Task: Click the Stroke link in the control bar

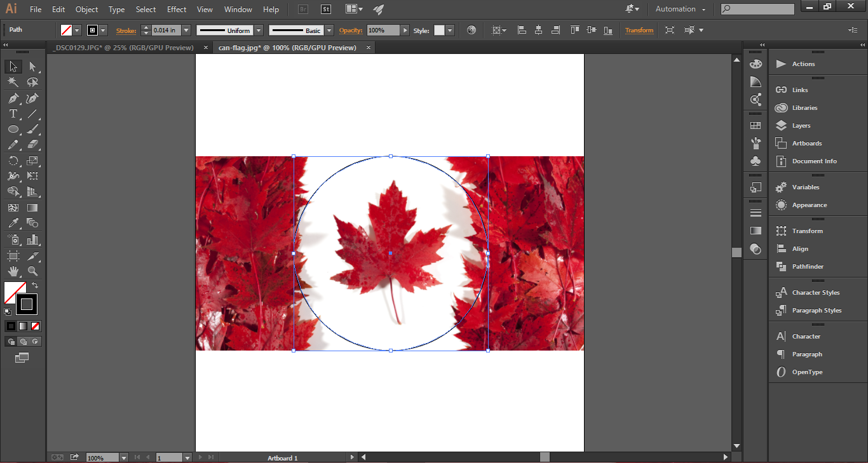Action: (x=126, y=30)
